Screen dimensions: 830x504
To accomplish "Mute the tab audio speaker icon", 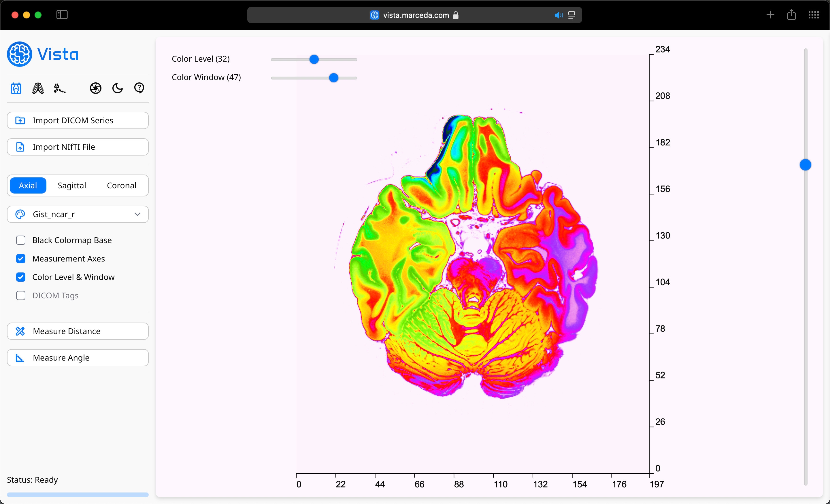I will pos(559,15).
